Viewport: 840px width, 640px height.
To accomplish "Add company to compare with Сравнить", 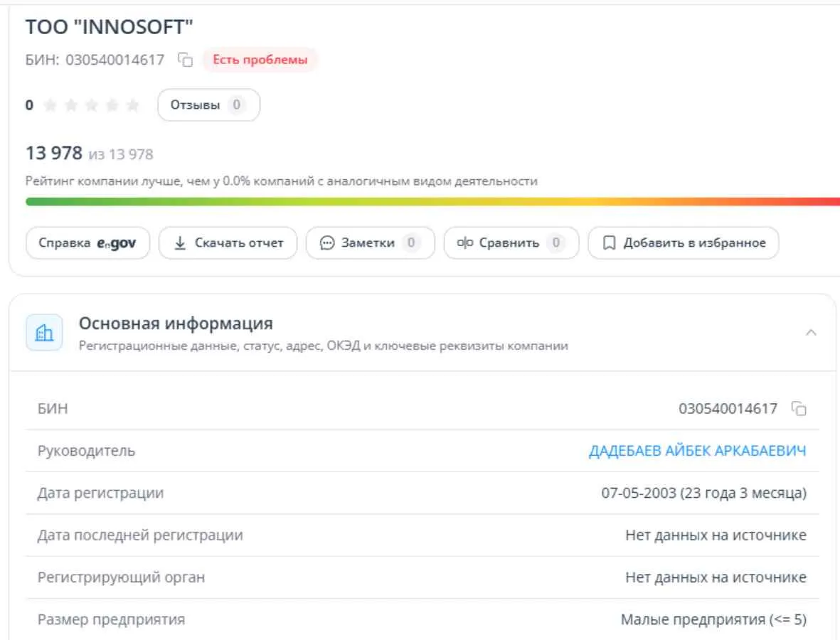I will [x=511, y=243].
